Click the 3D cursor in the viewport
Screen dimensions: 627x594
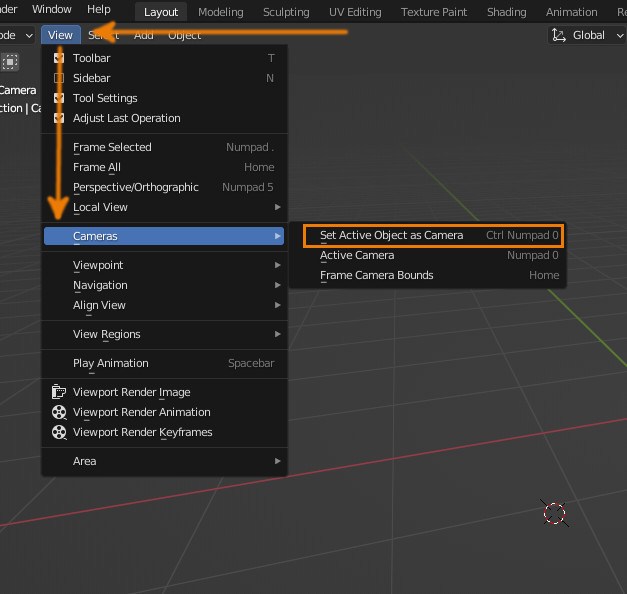(x=554, y=514)
